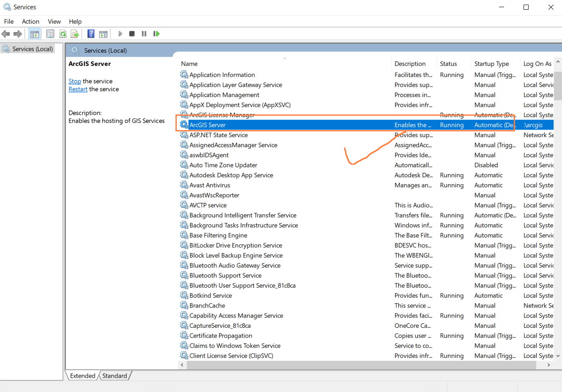
Task: Click the gear icon beside BitLocker Drive Encryption Service
Action: coord(184,245)
